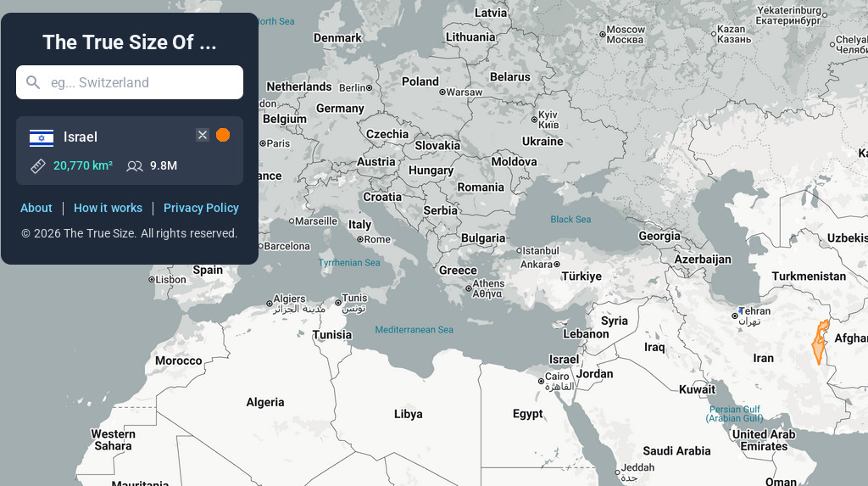Click the Kyiv city marker
The image size is (868, 486).
pyautogui.click(x=534, y=119)
